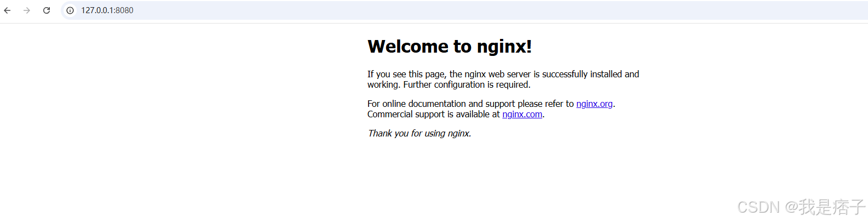Click the browser forward arrow
This screenshot has width=868, height=222.
click(x=27, y=10)
